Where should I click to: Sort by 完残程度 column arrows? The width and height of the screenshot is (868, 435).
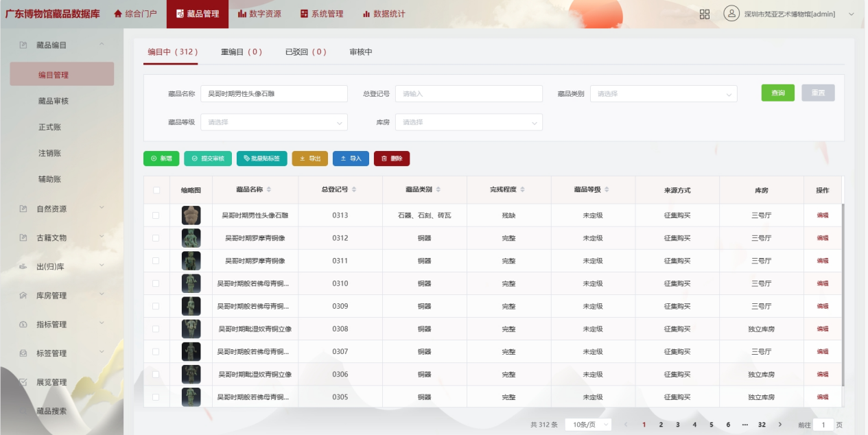coord(522,190)
